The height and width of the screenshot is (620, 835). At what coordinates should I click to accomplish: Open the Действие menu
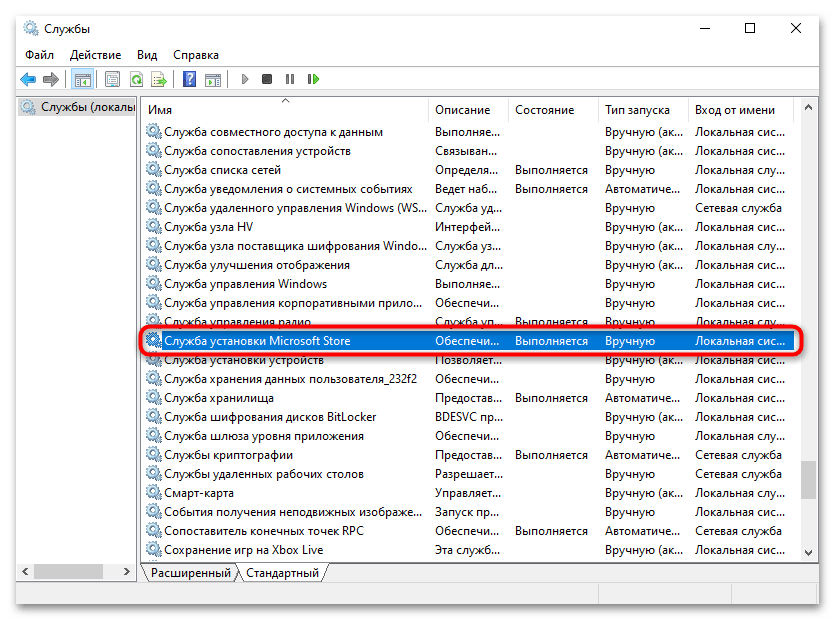point(95,55)
